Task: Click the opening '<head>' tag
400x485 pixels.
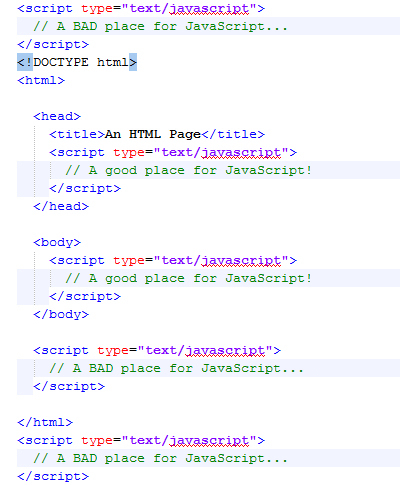Action: pyautogui.click(x=57, y=116)
